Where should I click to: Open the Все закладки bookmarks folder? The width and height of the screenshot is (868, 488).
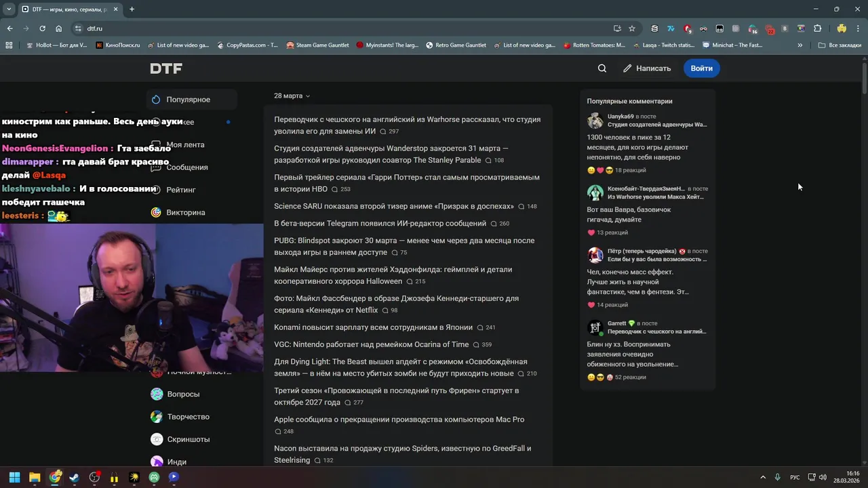[x=840, y=45]
